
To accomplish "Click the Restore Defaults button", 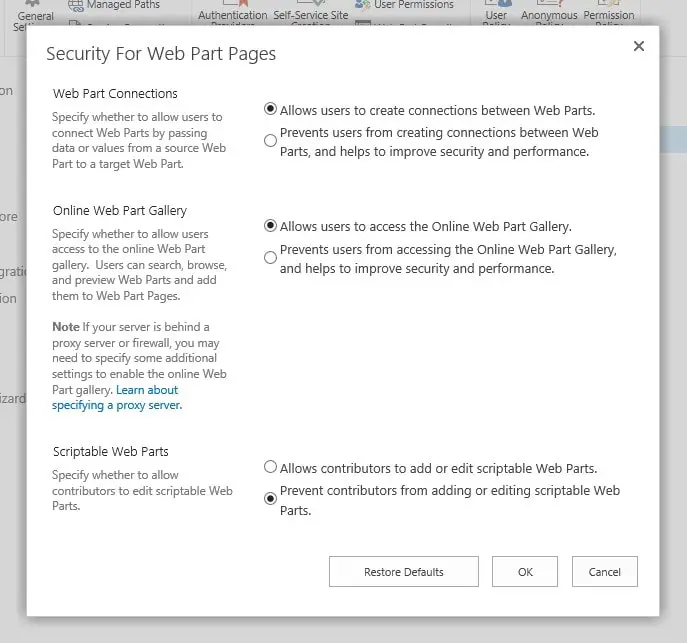I will 403,572.
